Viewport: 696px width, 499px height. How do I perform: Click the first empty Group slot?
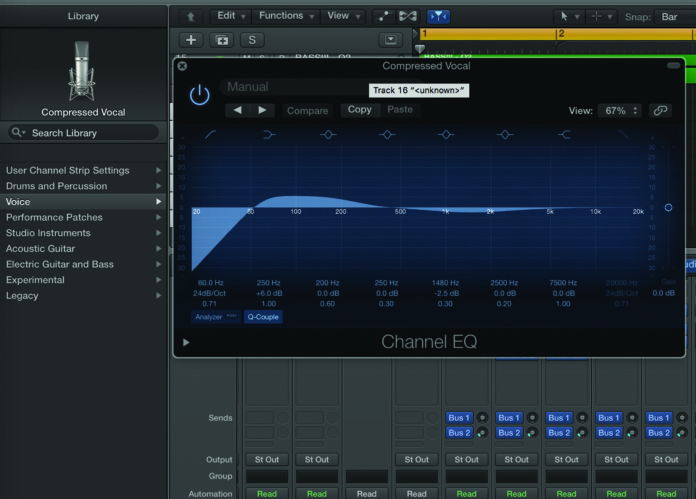[x=267, y=476]
